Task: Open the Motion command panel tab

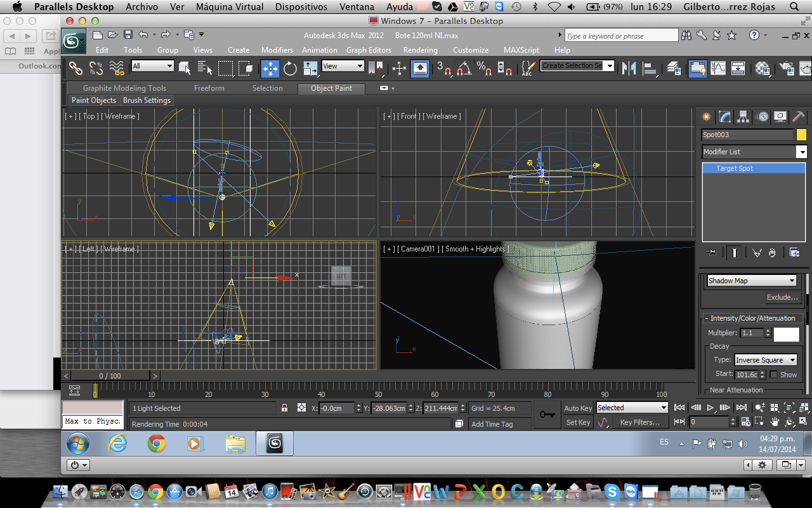Action: (763, 117)
